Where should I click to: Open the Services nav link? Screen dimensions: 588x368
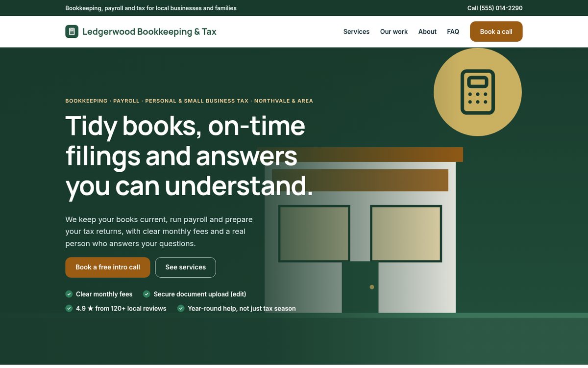(x=356, y=31)
